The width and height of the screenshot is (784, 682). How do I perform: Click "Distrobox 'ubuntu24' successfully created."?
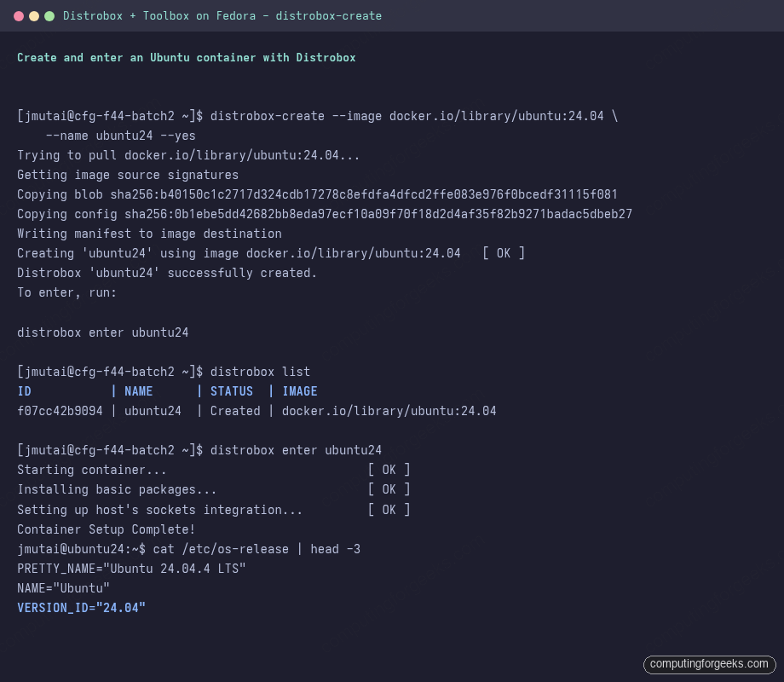(x=167, y=273)
